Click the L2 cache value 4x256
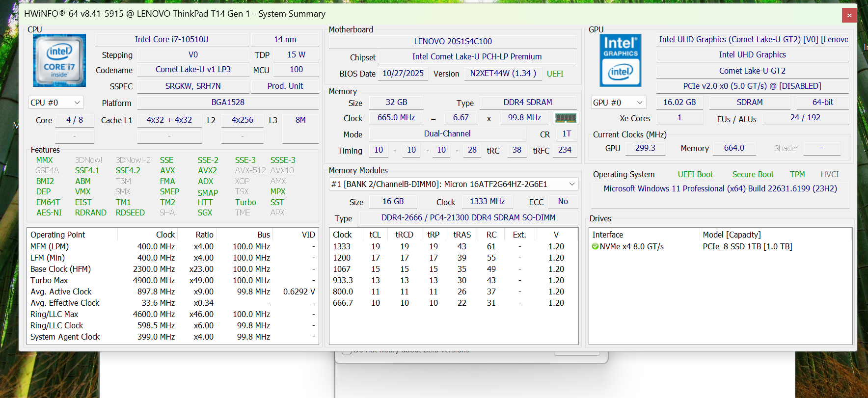Viewport: 868px width, 398px height. point(243,120)
